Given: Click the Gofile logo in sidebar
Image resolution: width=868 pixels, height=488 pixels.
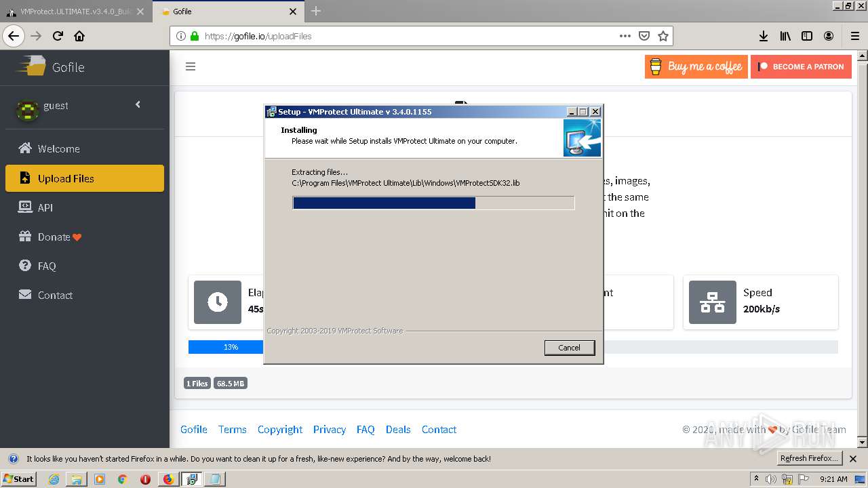Looking at the screenshot, I should [x=50, y=66].
